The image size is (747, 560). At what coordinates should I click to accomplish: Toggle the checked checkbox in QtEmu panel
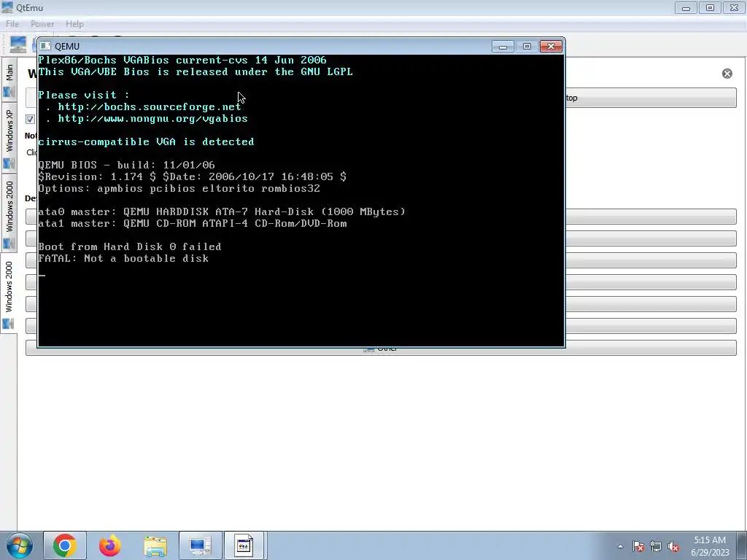[30, 119]
